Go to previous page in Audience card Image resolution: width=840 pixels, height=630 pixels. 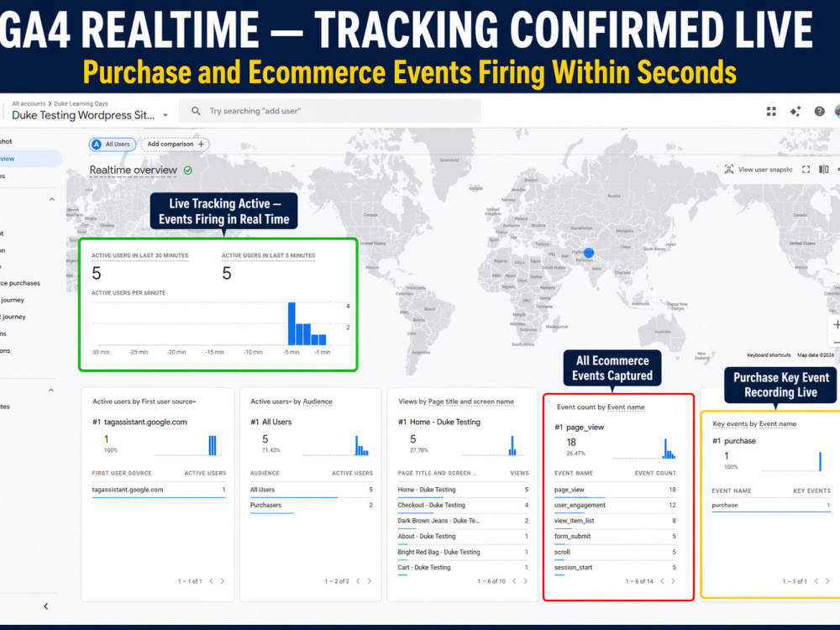coord(358,580)
